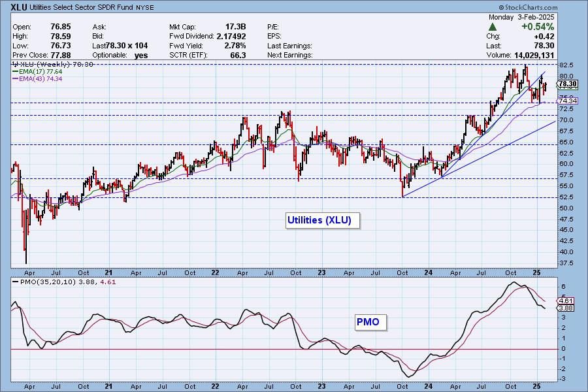This screenshot has width=588, height=392.
Task: Click the Utilities Select Sector SPDR Fund name
Action: tap(81, 7)
